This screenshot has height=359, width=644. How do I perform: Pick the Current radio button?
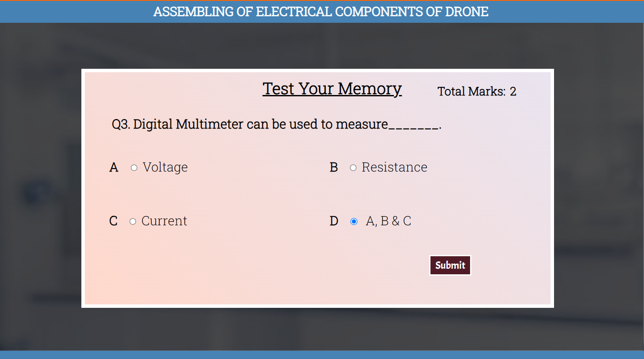[133, 221]
